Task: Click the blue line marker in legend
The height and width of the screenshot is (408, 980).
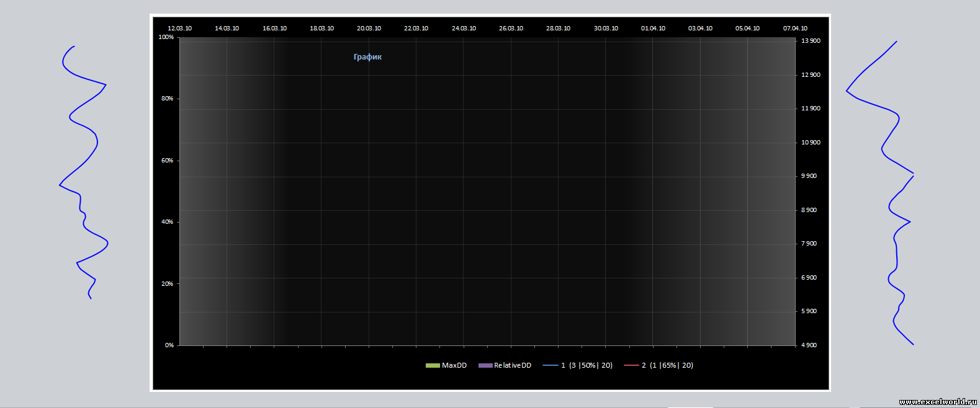Action: (550, 366)
